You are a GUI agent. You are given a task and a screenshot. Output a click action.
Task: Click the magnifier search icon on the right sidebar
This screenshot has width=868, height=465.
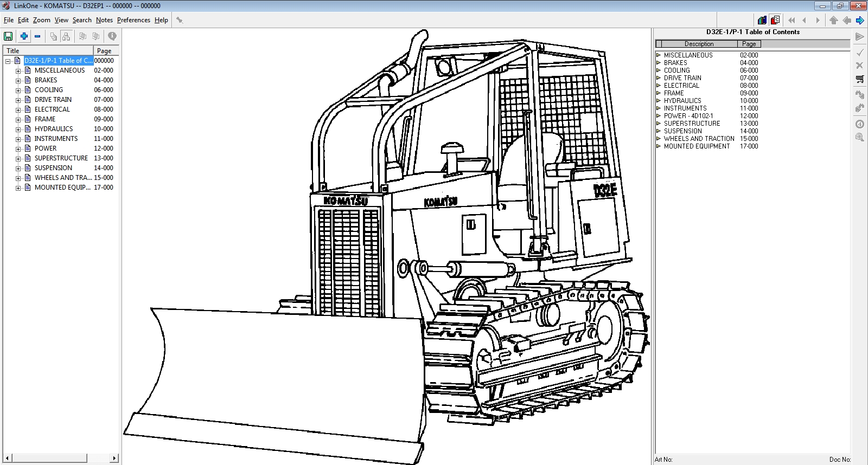(860, 137)
